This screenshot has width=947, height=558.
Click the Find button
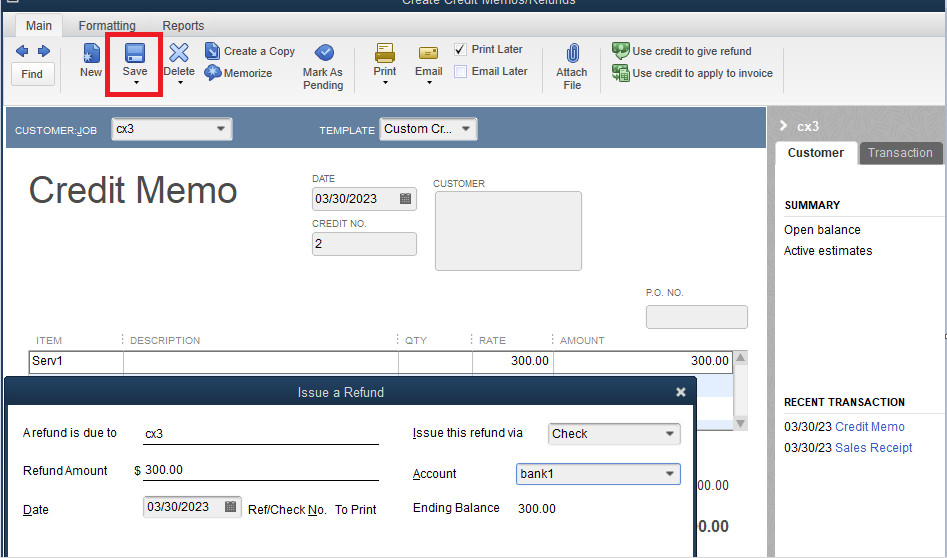pos(32,74)
